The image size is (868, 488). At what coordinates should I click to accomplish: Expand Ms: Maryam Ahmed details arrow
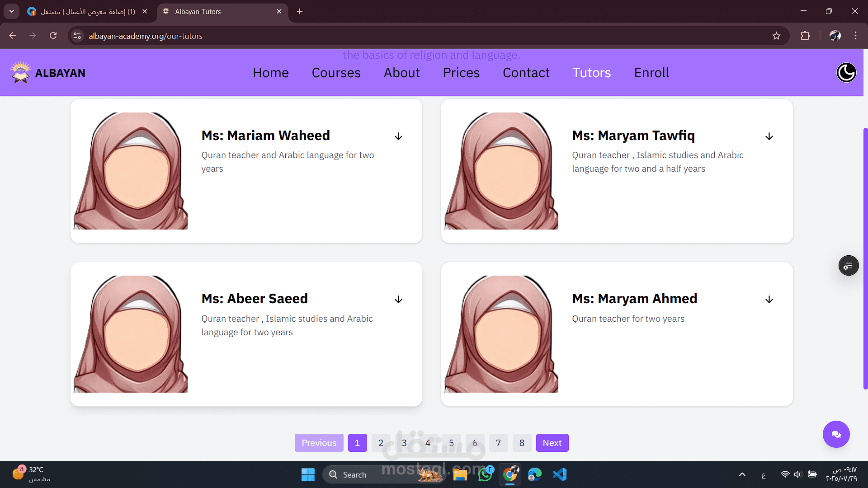[x=769, y=300]
